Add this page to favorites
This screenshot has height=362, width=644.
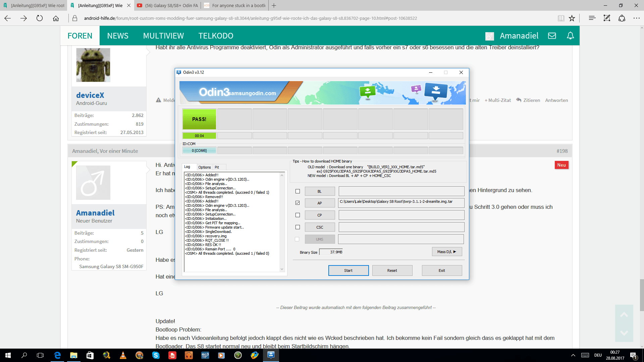click(572, 18)
